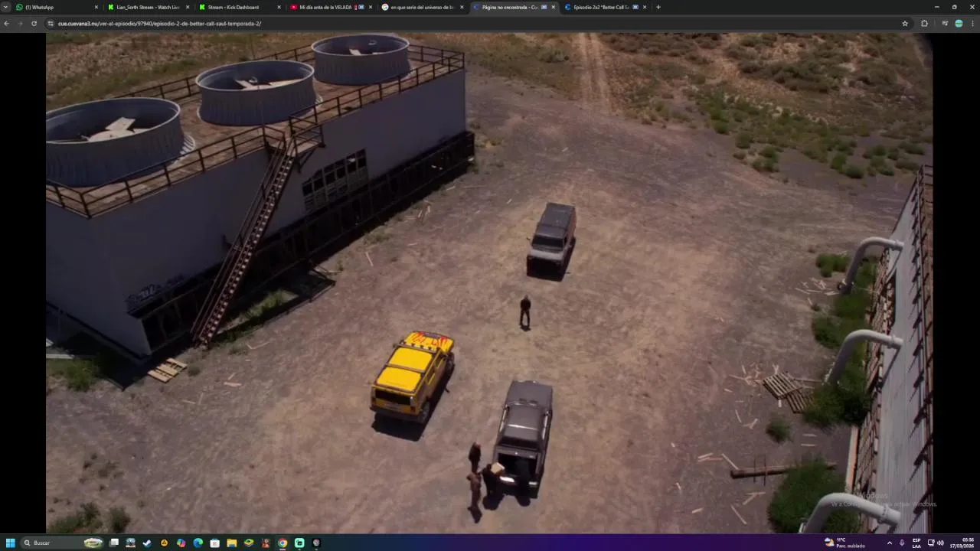Close the 'Página no encontrada' tab
The height and width of the screenshot is (551, 980).
point(553,7)
